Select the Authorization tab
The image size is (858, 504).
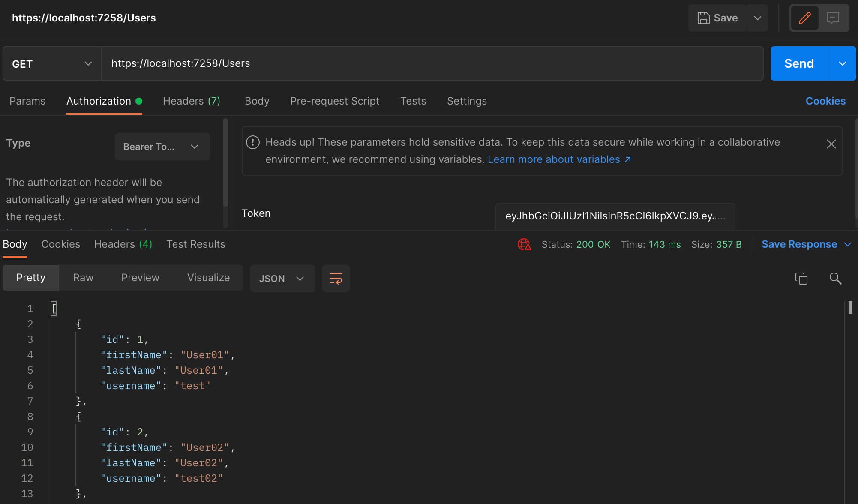coord(104,101)
